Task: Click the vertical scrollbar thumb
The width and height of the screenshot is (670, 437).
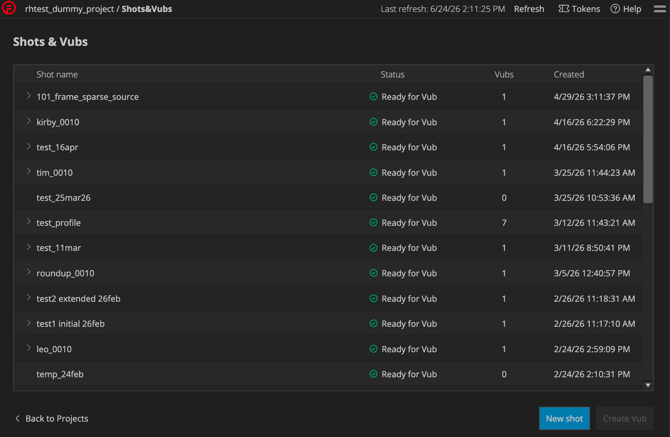Action: click(648, 139)
